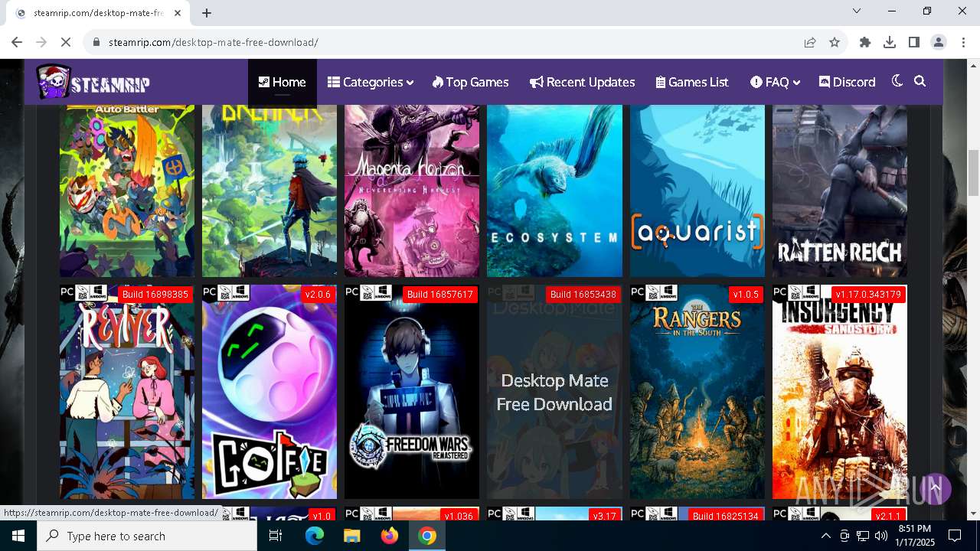
Task: Open Games List page
Action: click(x=692, y=82)
